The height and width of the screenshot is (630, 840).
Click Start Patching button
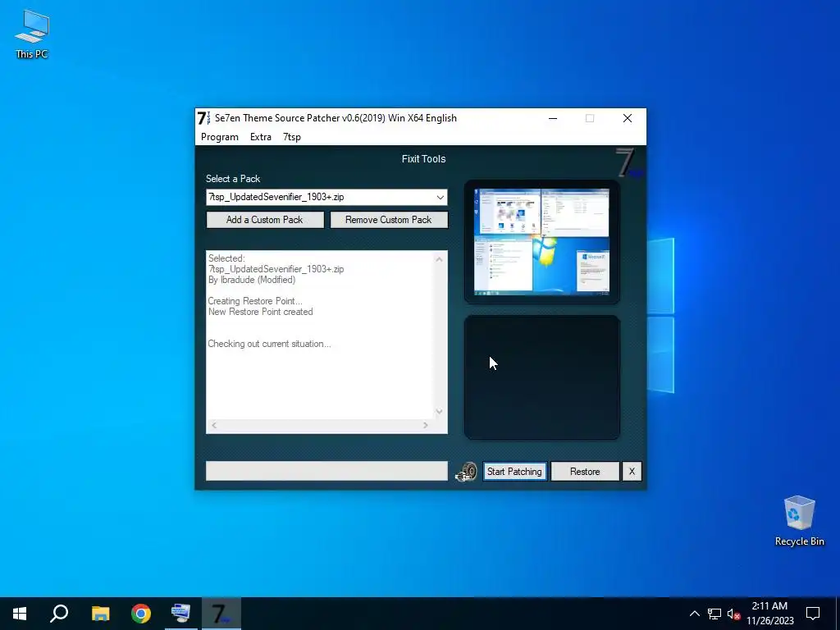coord(514,472)
